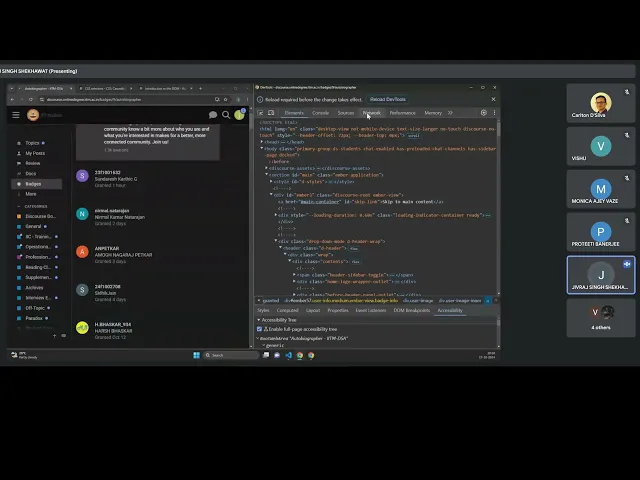
Task: Switch to the Console tab
Action: click(320, 113)
